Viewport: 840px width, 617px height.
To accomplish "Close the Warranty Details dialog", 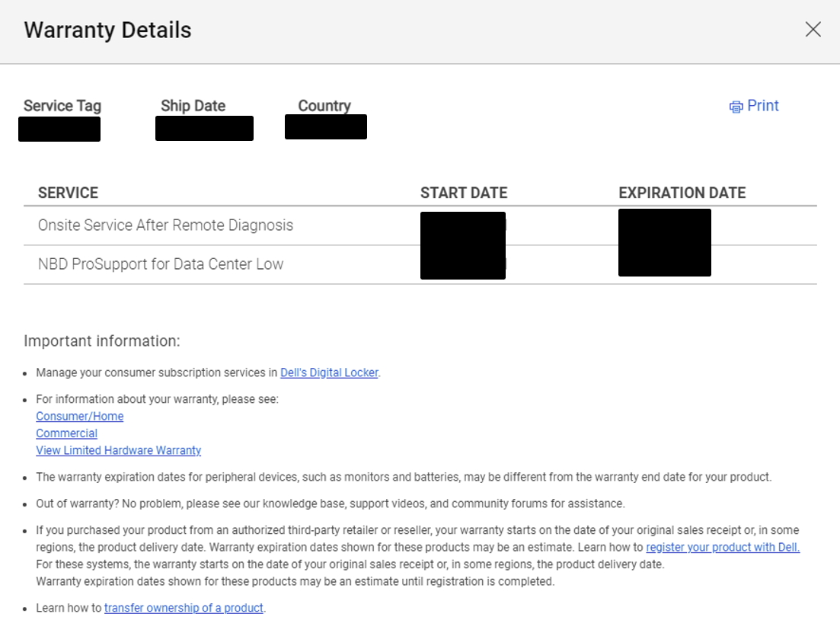I will [x=813, y=29].
